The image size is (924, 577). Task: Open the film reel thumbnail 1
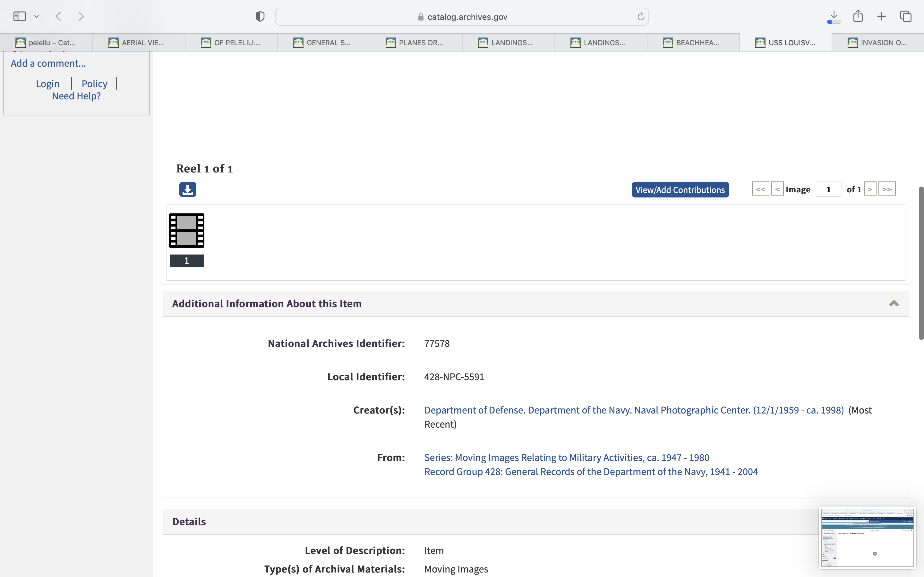click(x=187, y=230)
